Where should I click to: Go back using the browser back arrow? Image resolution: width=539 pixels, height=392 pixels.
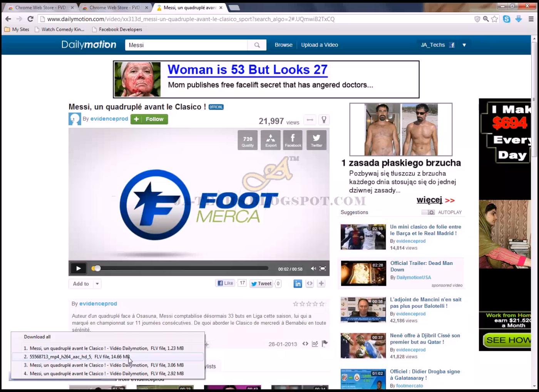(x=8, y=19)
